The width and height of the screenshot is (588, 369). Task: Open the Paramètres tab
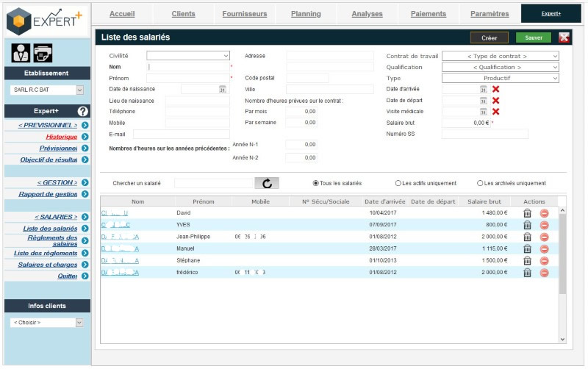tap(490, 14)
